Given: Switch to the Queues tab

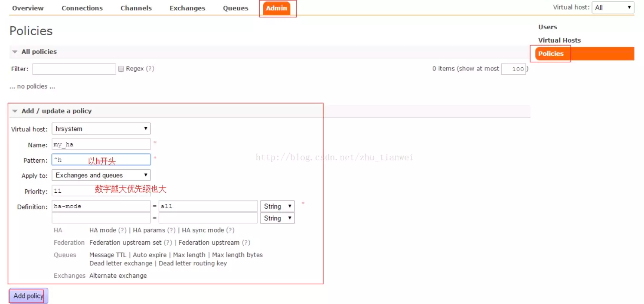Looking at the screenshot, I should [x=236, y=8].
